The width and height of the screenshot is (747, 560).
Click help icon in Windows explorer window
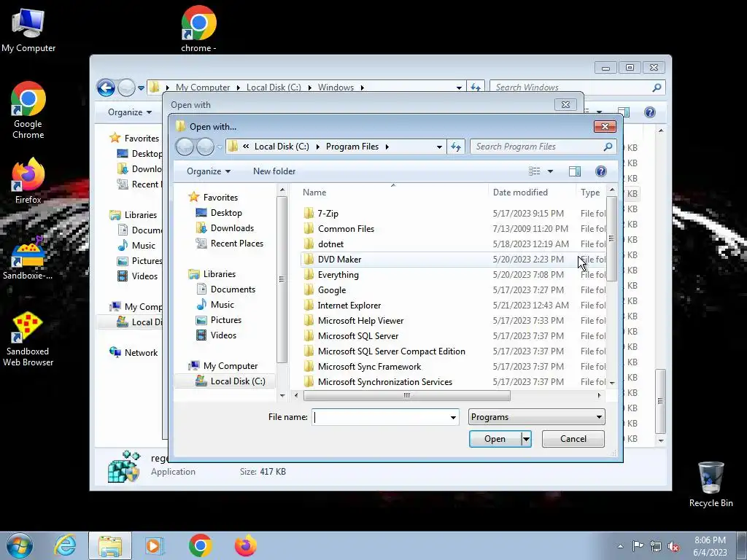pos(650,112)
